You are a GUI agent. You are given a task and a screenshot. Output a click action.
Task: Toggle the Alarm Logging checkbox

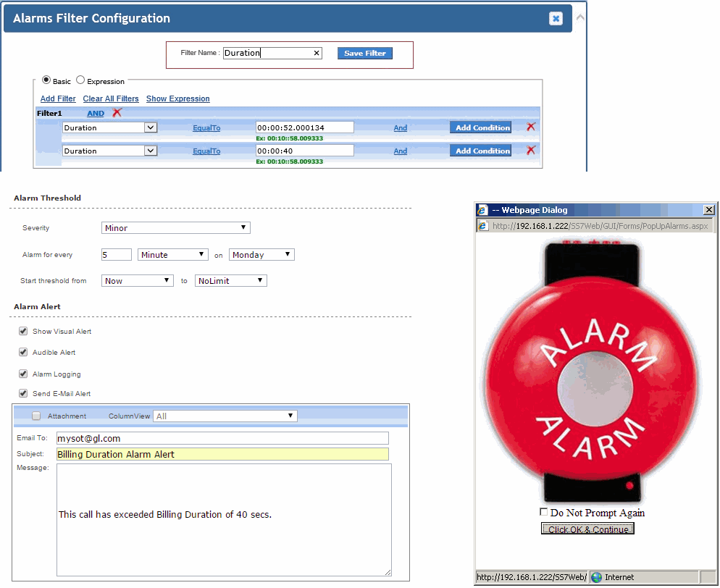pos(23,374)
